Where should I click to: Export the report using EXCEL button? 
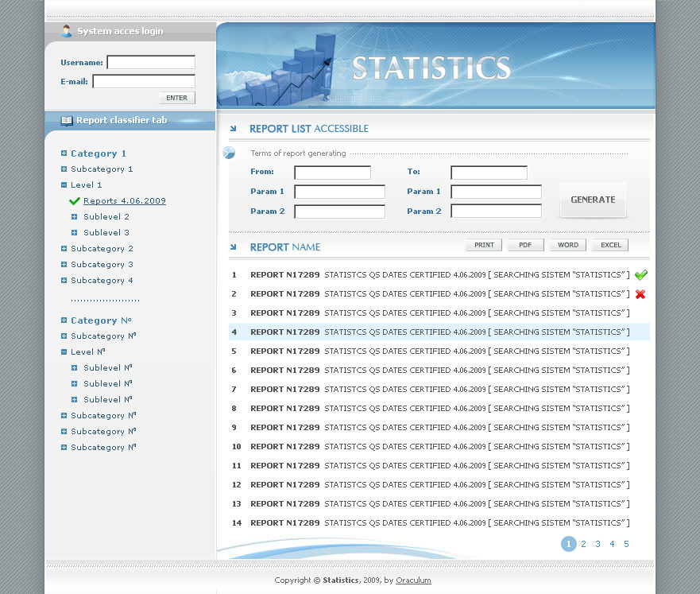(x=611, y=245)
